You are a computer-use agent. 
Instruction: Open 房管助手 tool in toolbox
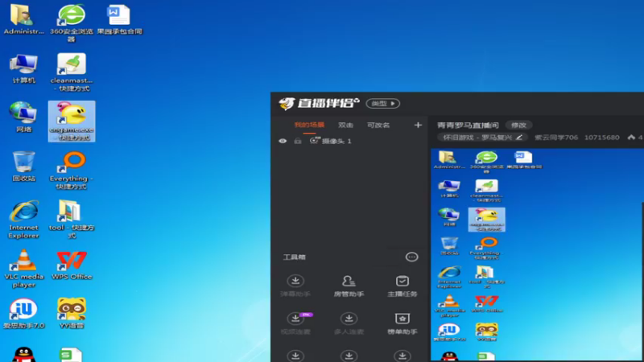349,286
